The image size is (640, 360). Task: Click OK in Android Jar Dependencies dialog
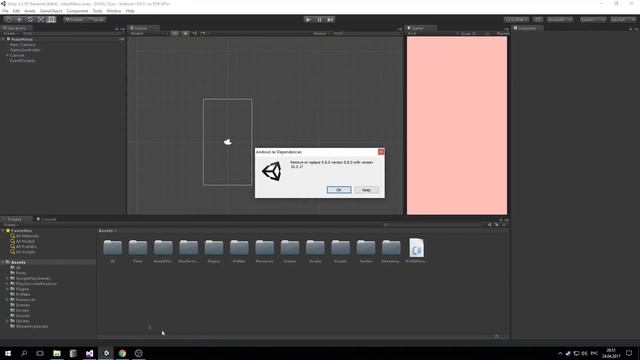[339, 190]
